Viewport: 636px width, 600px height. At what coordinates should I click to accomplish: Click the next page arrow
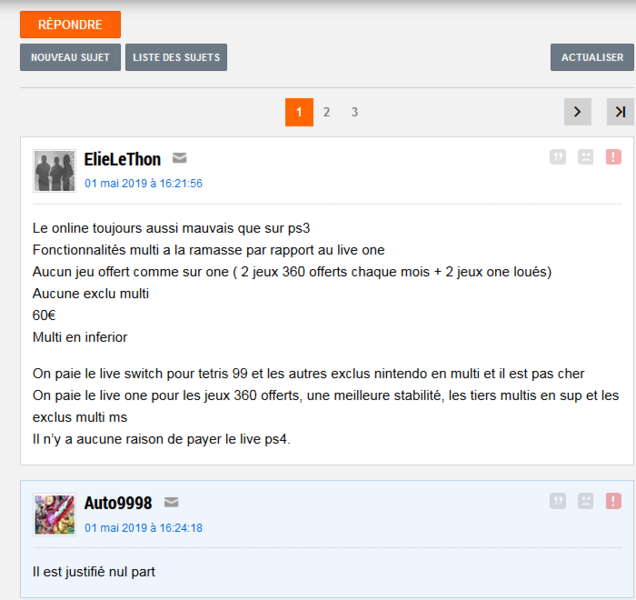point(577,112)
